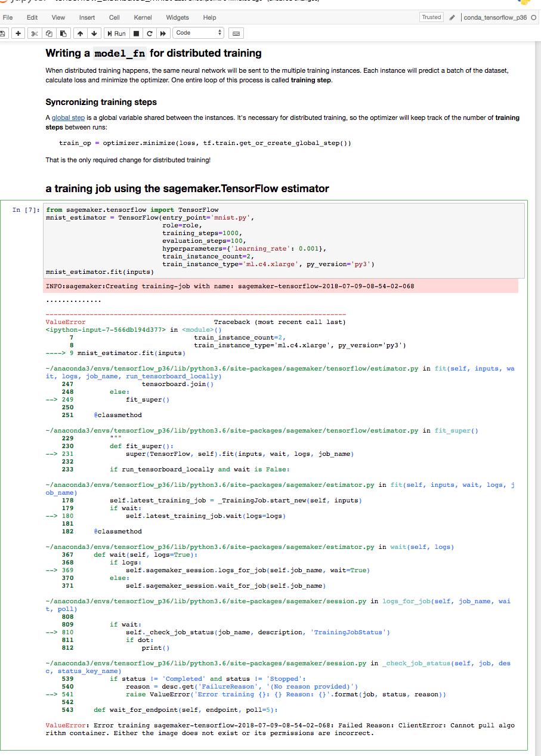Copy selected cells icon
The height and width of the screenshot is (756, 541).
49,33
